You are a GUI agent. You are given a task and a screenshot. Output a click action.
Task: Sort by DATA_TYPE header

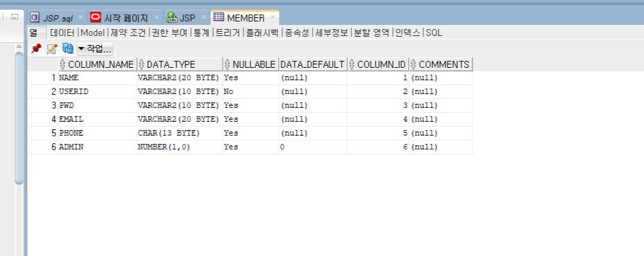[x=180, y=64]
